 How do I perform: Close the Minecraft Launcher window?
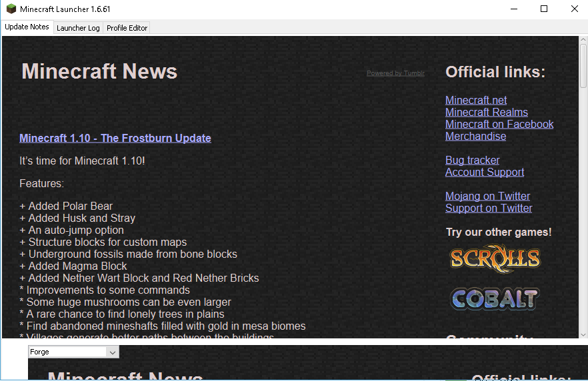[x=575, y=9]
